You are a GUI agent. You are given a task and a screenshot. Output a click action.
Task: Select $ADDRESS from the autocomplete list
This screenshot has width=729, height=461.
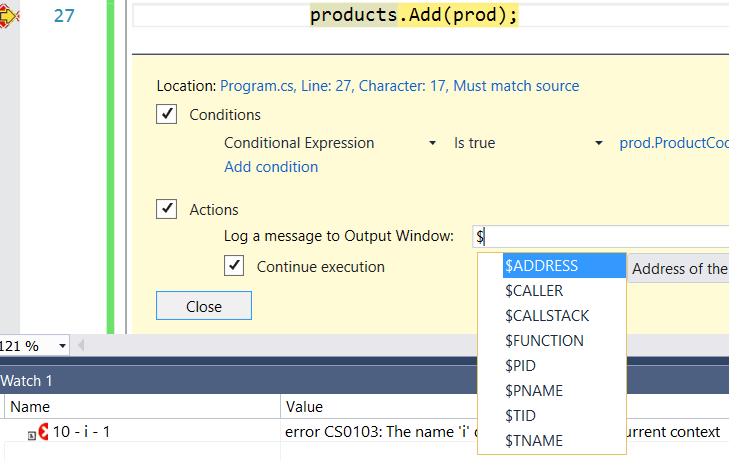tap(541, 266)
